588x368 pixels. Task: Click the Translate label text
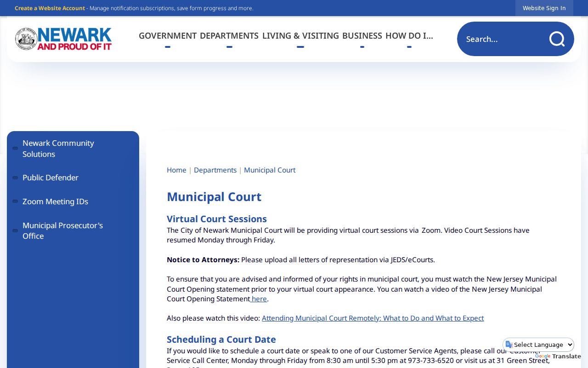coord(566,356)
